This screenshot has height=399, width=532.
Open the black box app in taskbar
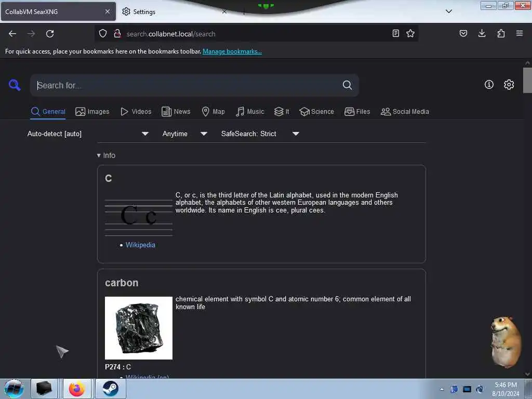[44, 389]
